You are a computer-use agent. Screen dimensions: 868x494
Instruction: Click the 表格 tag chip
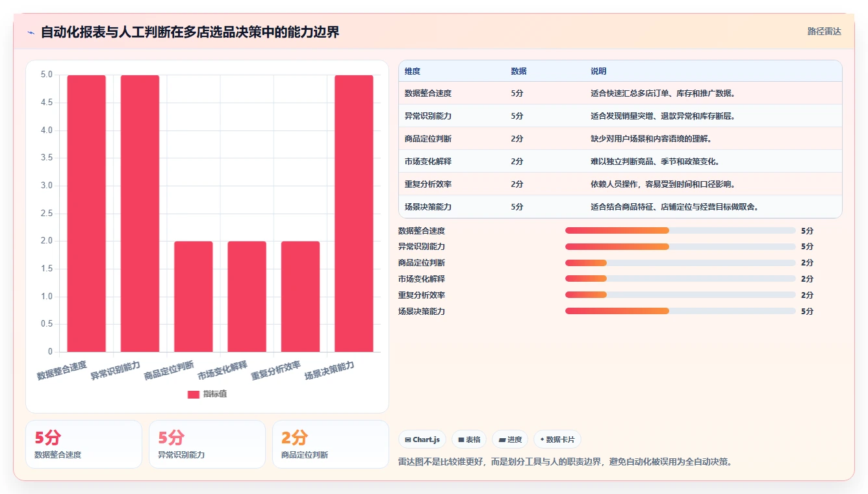tap(469, 439)
